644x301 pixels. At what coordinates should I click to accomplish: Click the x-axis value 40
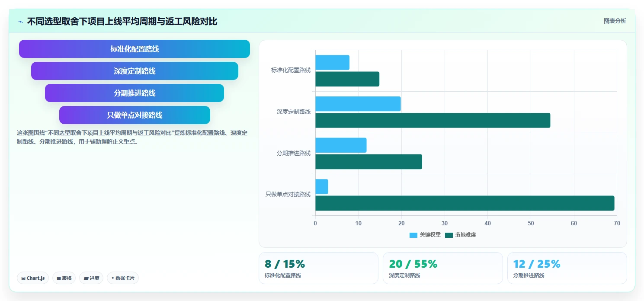coord(487,223)
